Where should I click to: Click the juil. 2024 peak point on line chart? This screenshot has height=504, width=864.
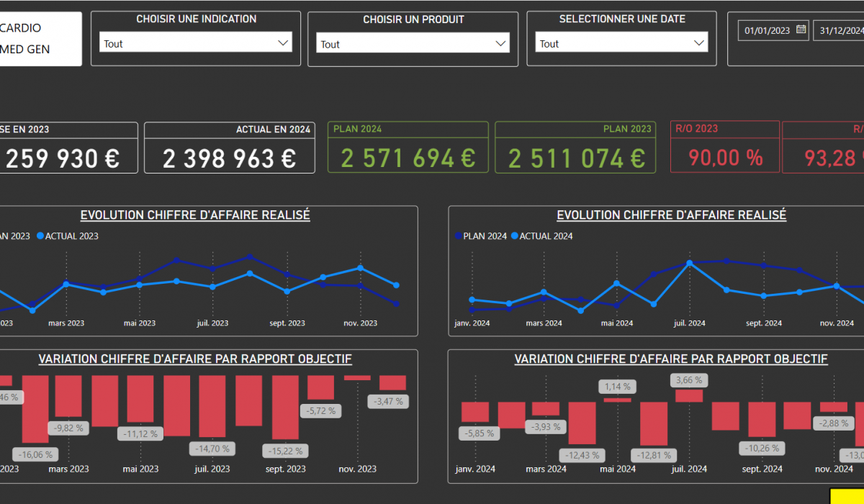tap(689, 263)
